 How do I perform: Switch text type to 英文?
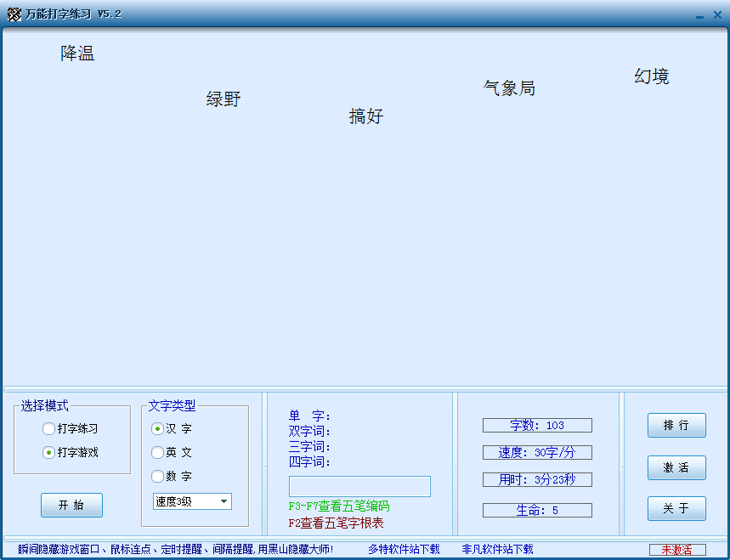click(158, 453)
